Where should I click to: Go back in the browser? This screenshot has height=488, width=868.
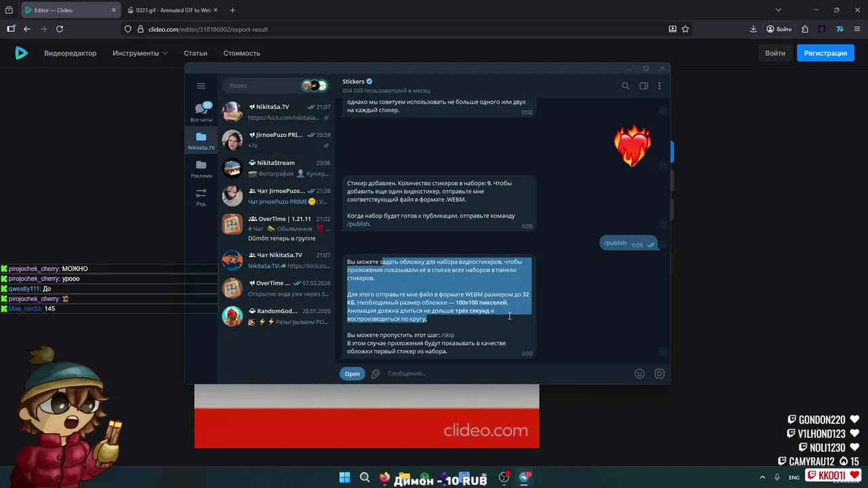tap(26, 29)
